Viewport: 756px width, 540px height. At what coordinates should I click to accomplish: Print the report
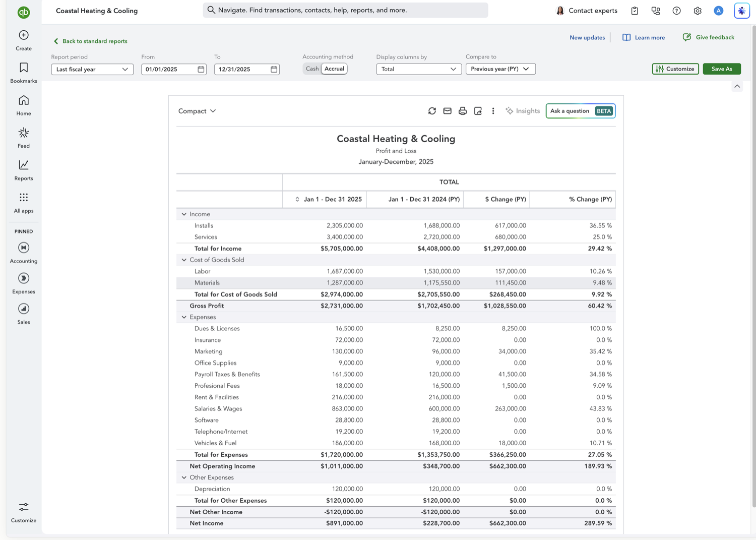463,111
